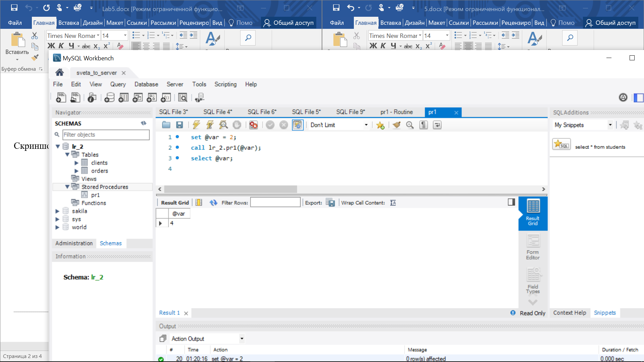Save snippet star icon in editor

point(380,125)
